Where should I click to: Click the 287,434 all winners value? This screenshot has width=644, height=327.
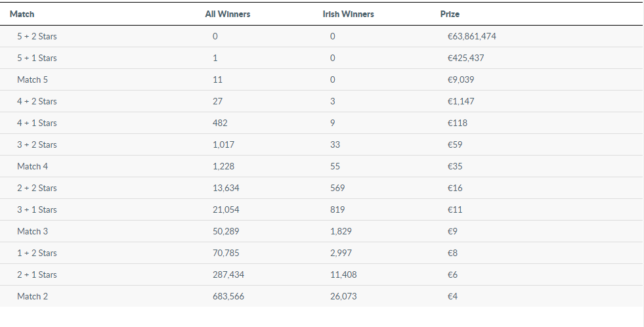[228, 274]
